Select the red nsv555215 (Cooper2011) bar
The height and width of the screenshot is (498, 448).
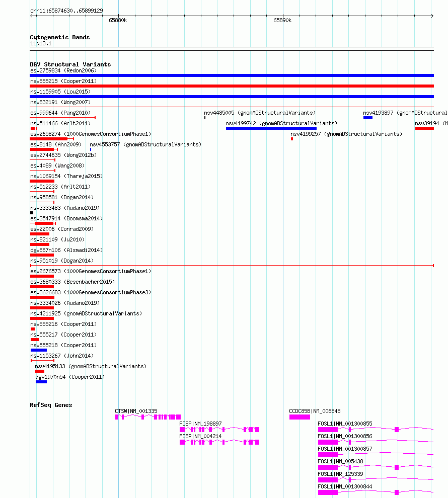(232, 86)
